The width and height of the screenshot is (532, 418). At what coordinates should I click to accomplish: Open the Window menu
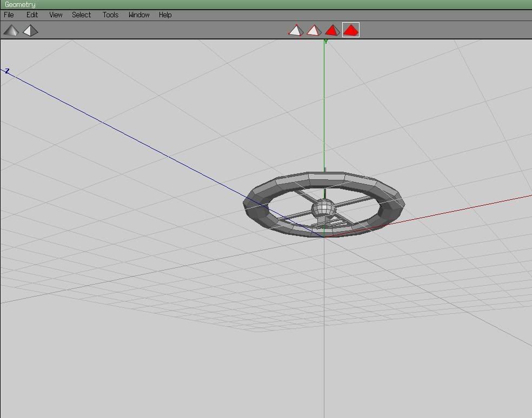point(139,15)
